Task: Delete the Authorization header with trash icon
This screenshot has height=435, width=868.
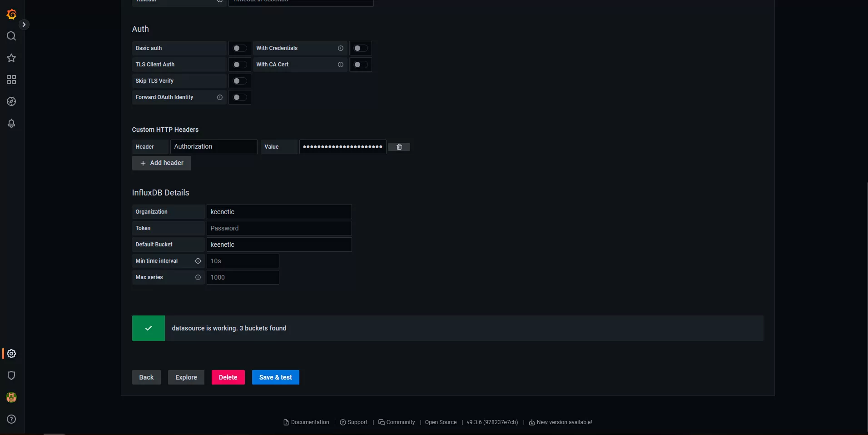Action: 399,147
